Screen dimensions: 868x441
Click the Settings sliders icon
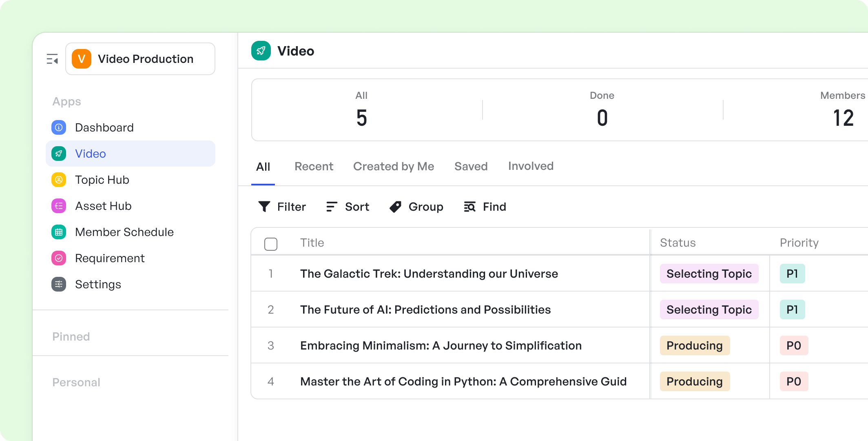coord(59,284)
